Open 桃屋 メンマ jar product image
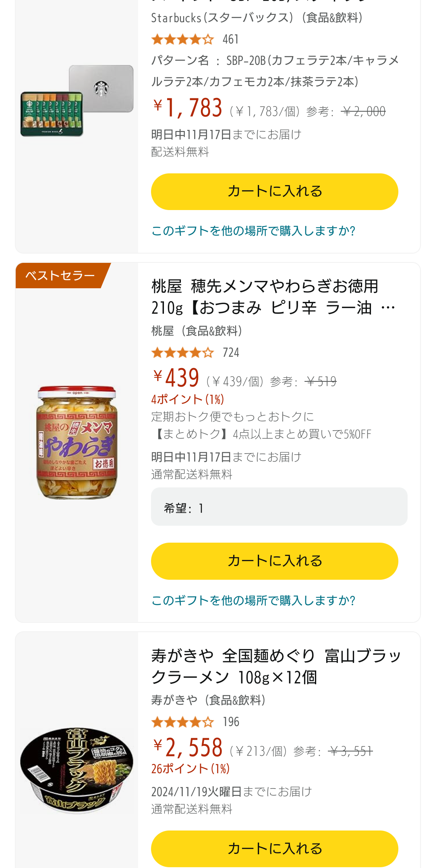The width and height of the screenshot is (435, 868). pyautogui.click(x=77, y=442)
